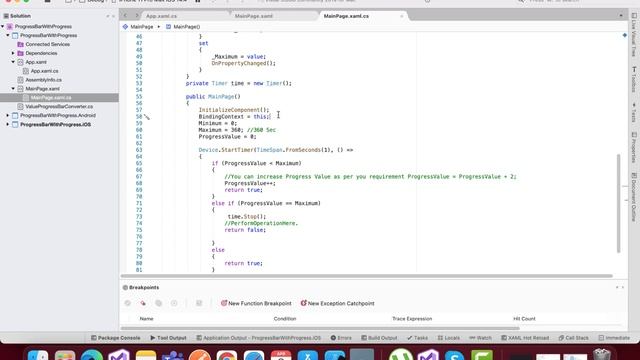
Task: Open Google Chrome from the dock
Action: pyautogui.click(x=227, y=355)
